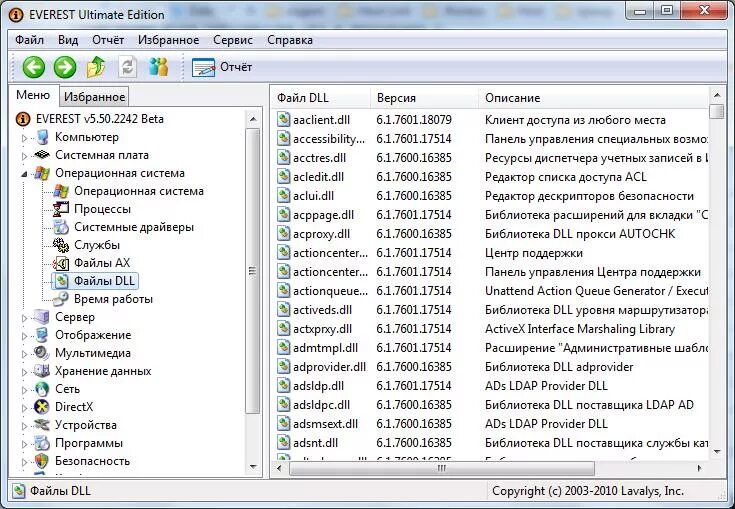The height and width of the screenshot is (509, 735).
Task: Sort by the Версия column header
Action: click(424, 98)
